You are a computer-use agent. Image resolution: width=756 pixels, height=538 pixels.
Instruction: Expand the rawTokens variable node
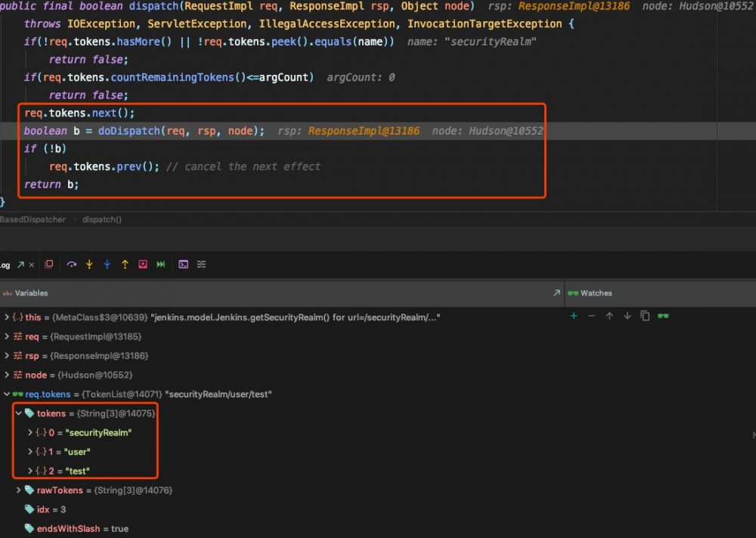coord(19,490)
